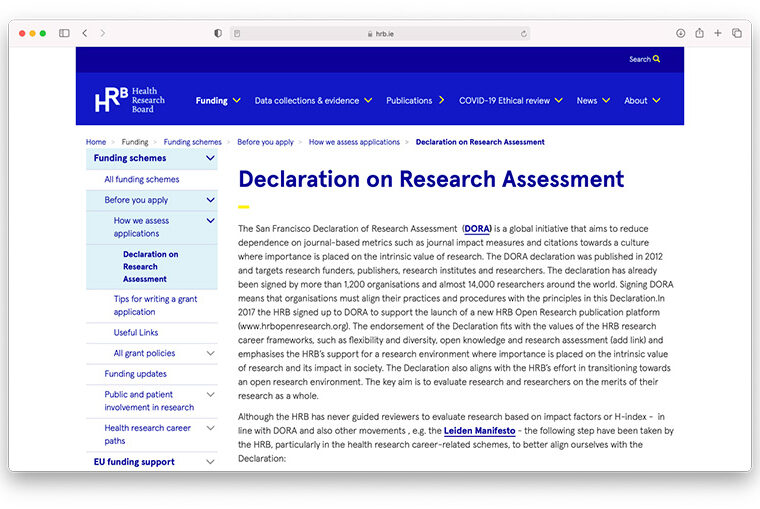The image size is (760, 509).
Task: Open All funding schemes in sidebar
Action: [142, 179]
